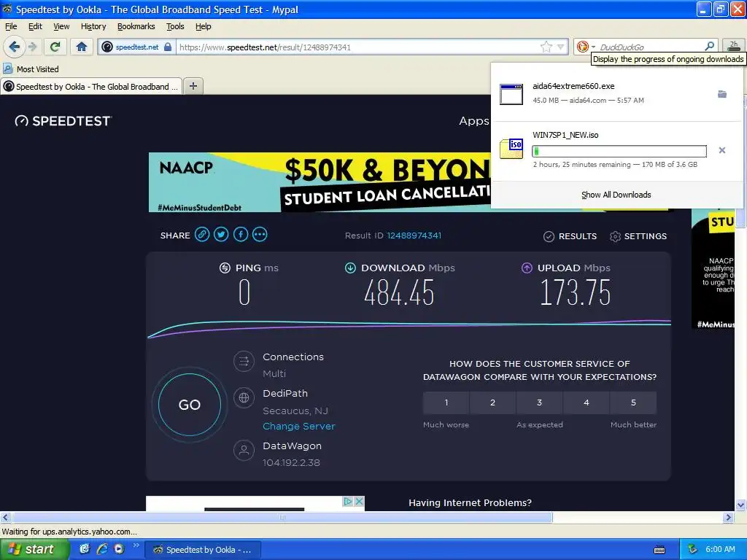Click the Windows Media Player quick launch icon
The image size is (747, 560).
[x=119, y=549]
